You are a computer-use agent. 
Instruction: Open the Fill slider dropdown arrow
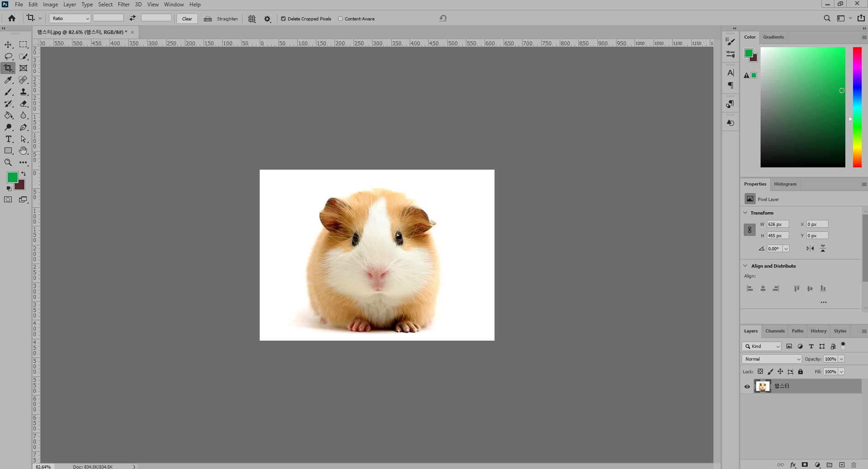[842, 371]
